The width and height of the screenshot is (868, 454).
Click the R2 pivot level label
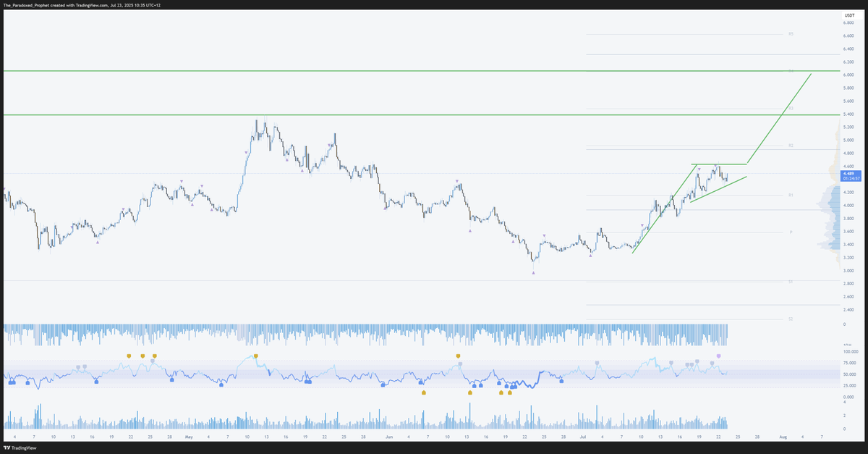click(x=791, y=146)
